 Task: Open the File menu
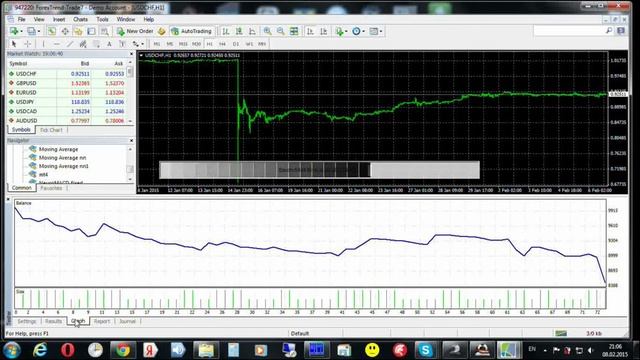[21, 19]
